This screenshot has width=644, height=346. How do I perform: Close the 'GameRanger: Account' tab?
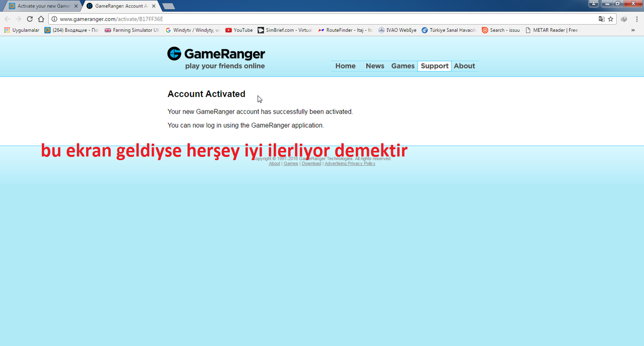click(153, 6)
